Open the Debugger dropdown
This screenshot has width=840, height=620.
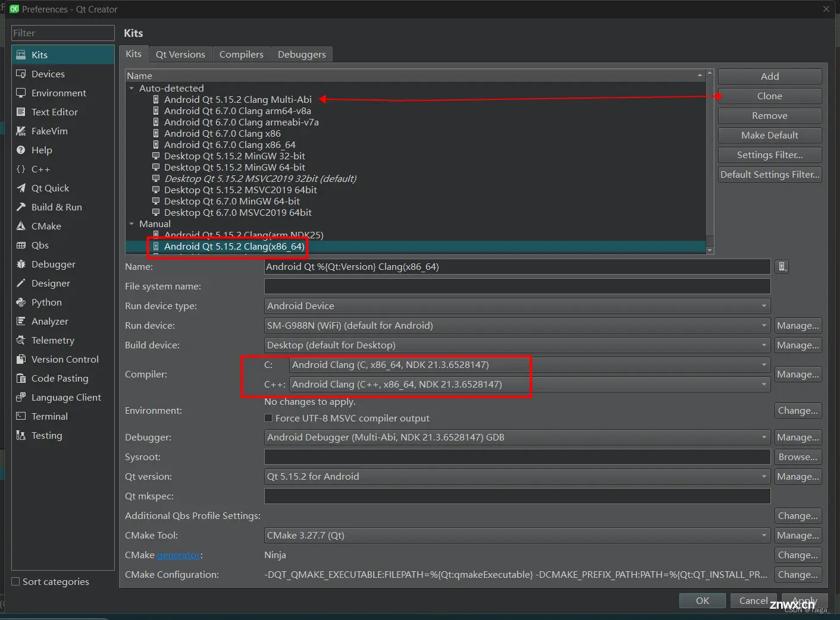pyautogui.click(x=517, y=437)
